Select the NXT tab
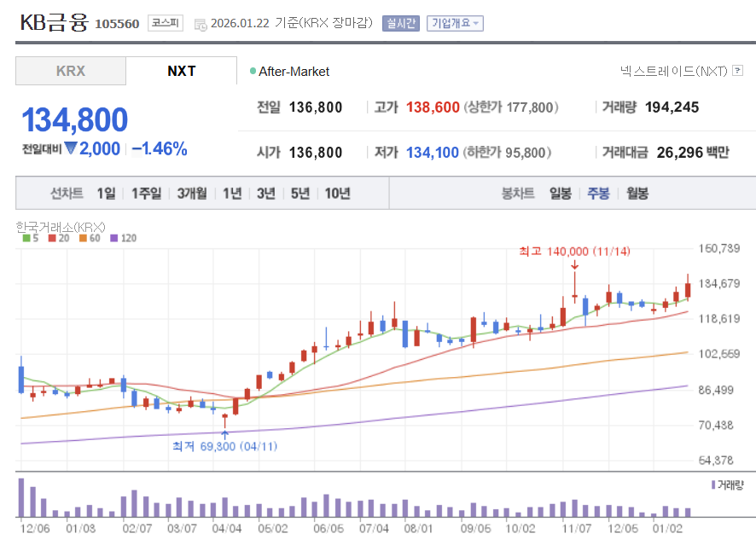This screenshot has width=756, height=551. click(181, 71)
